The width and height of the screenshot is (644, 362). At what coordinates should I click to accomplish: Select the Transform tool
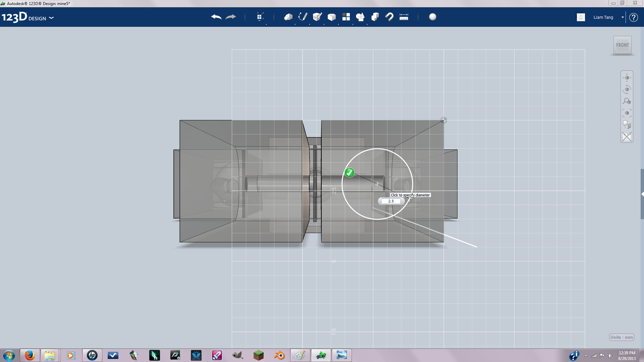click(260, 17)
